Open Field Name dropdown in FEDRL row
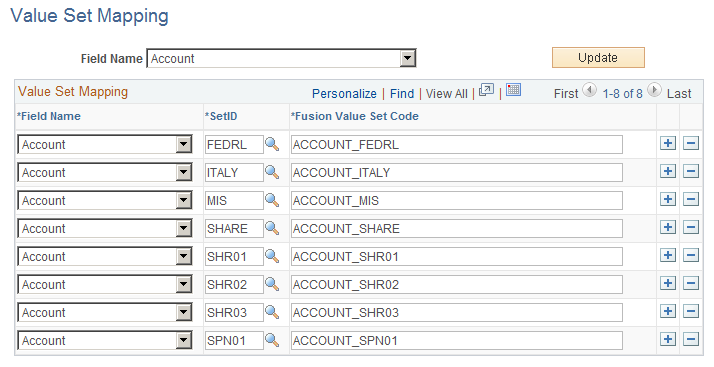This screenshot has width=714, height=367. click(x=184, y=144)
